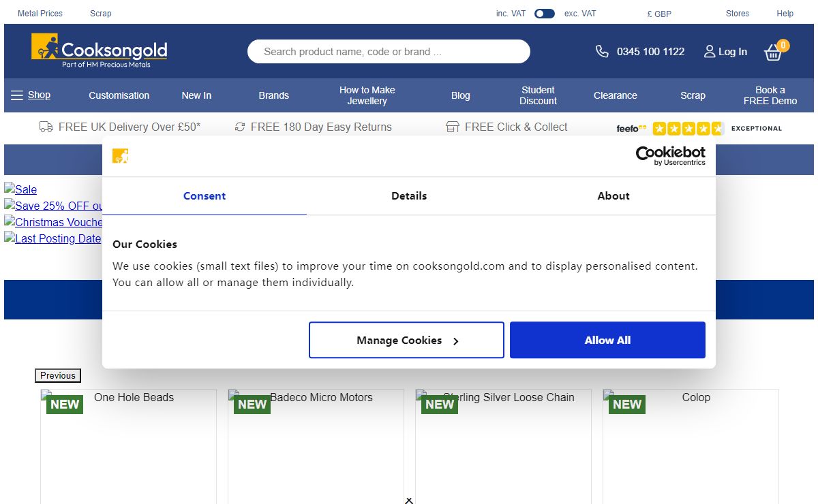Open the £ GBP currency selector
Viewport: 818px width, 504px height.
pos(659,14)
